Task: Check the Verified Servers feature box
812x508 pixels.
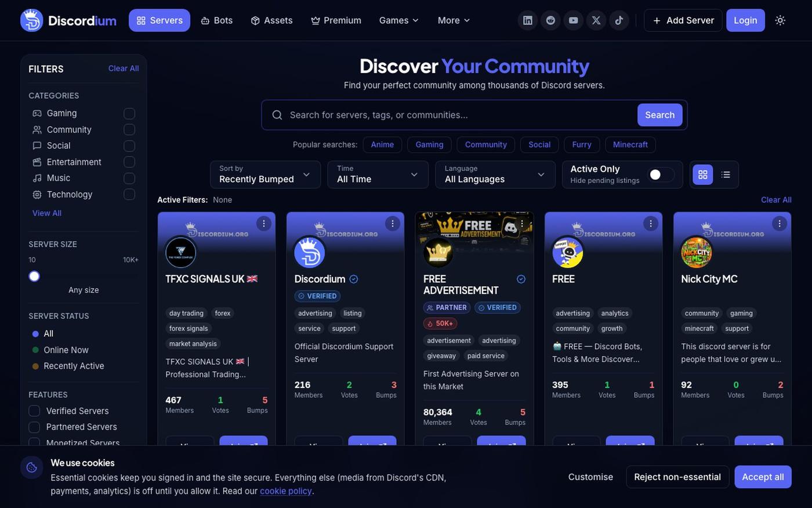Action: click(x=34, y=411)
